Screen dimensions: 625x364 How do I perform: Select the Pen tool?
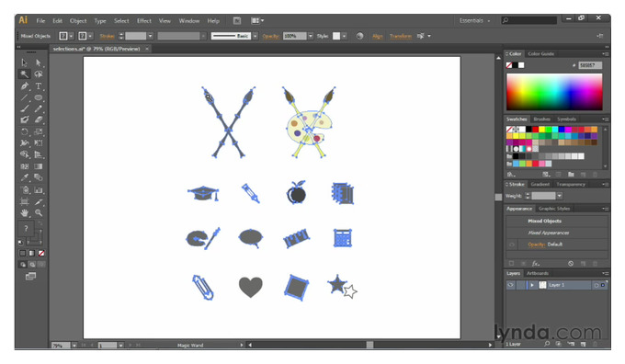pos(24,85)
